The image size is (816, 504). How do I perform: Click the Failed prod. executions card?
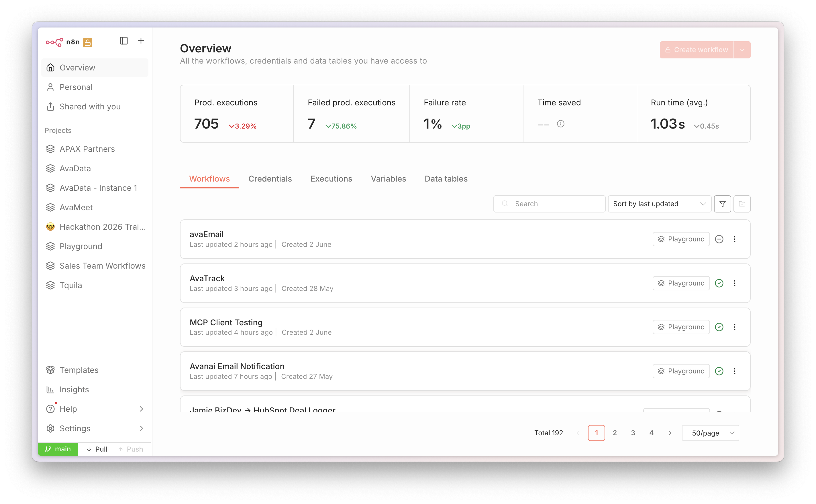(352, 114)
